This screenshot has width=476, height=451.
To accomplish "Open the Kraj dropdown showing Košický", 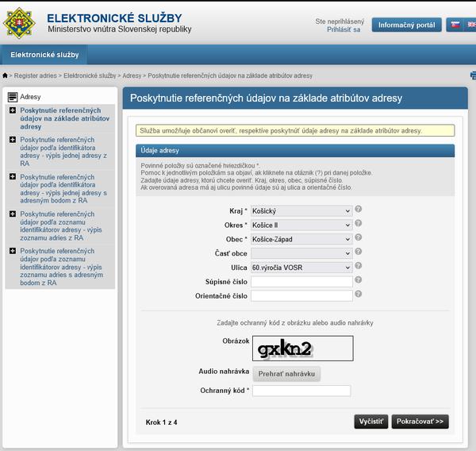I will point(301,211).
